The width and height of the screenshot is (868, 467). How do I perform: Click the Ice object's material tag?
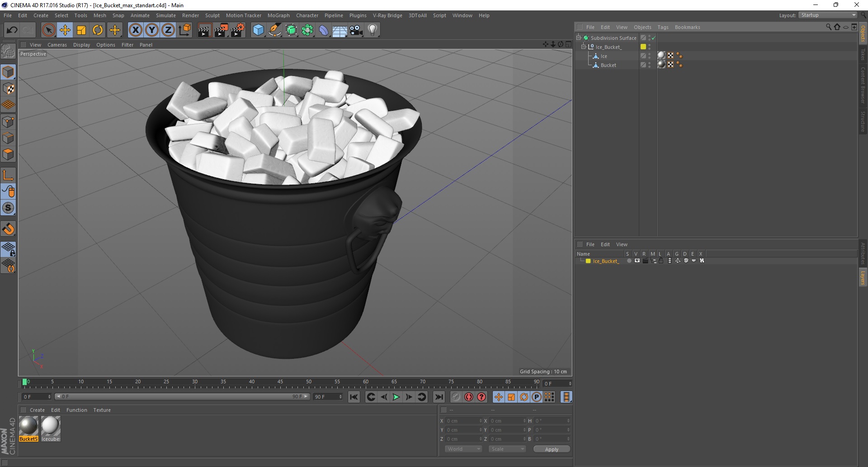[x=661, y=56]
